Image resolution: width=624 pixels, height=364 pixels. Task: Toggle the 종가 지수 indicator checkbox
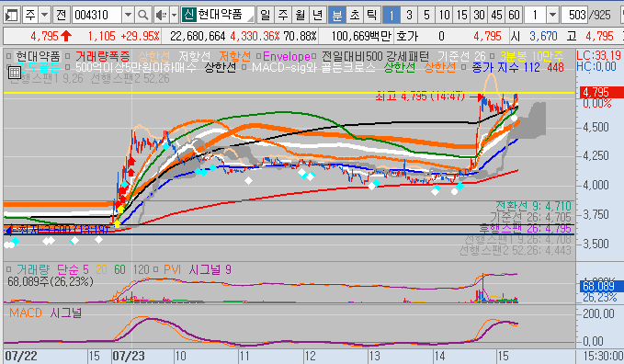[x=464, y=67]
